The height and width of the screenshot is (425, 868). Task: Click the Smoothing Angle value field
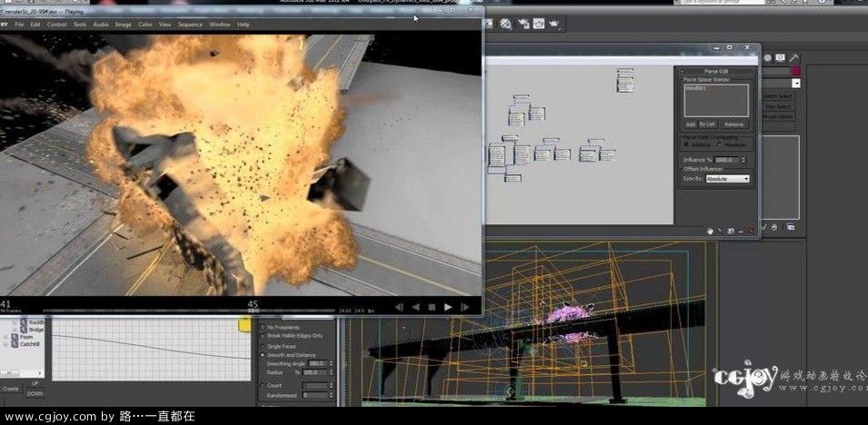[x=318, y=363]
